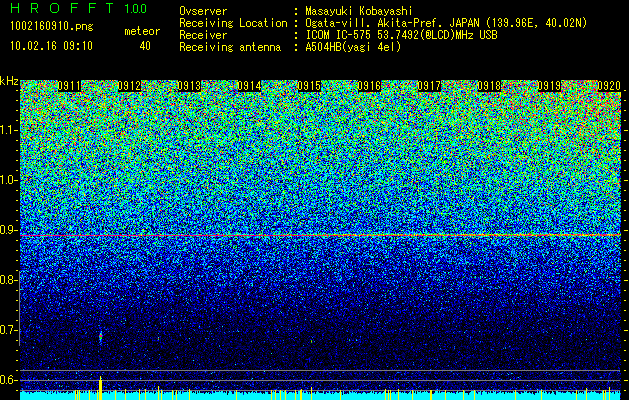
Task: Click the 0.9 kHz axis label
Action: point(7,230)
